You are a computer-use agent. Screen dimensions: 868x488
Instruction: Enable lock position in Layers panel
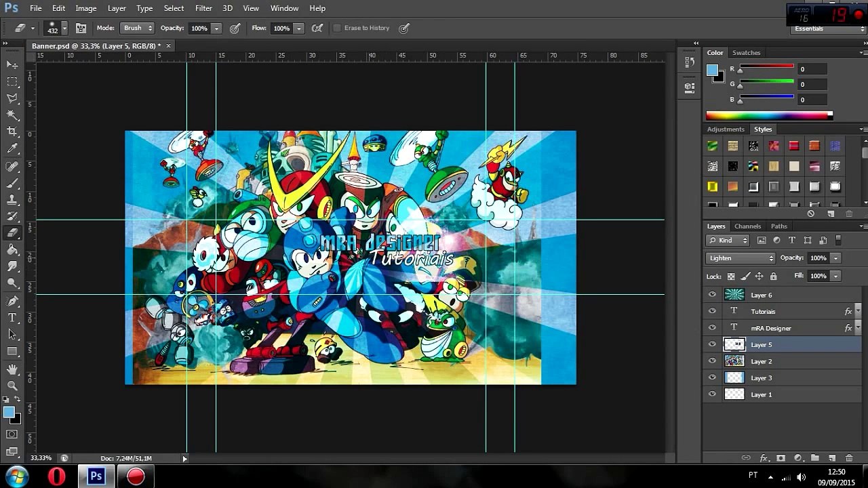tap(759, 276)
